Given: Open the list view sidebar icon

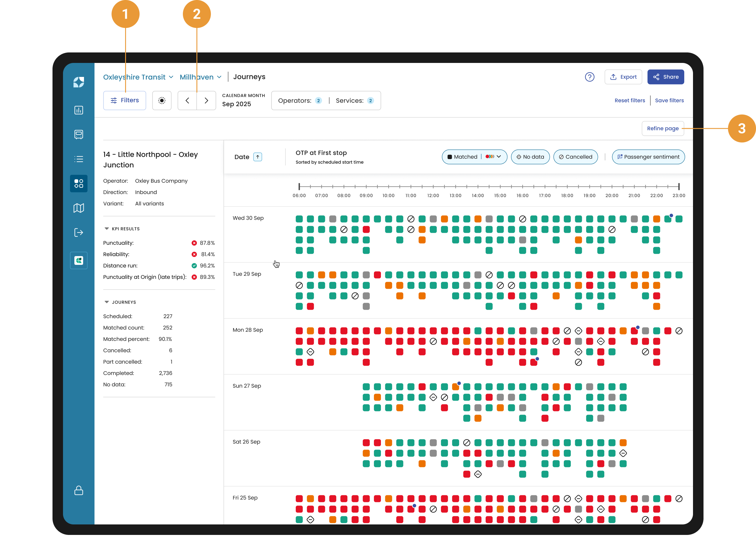Looking at the screenshot, I should point(79,159).
